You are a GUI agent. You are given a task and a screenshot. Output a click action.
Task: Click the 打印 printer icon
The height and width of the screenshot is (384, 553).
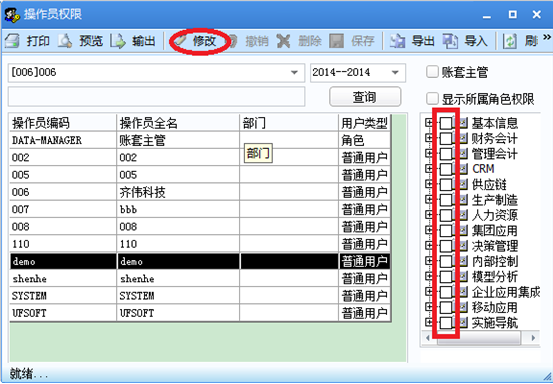[12, 41]
